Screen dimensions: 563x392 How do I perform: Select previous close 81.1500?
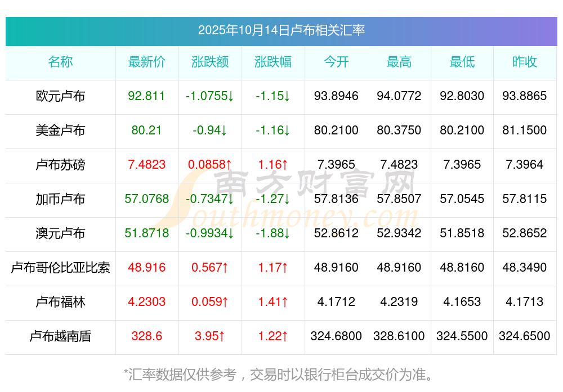pyautogui.click(x=525, y=130)
